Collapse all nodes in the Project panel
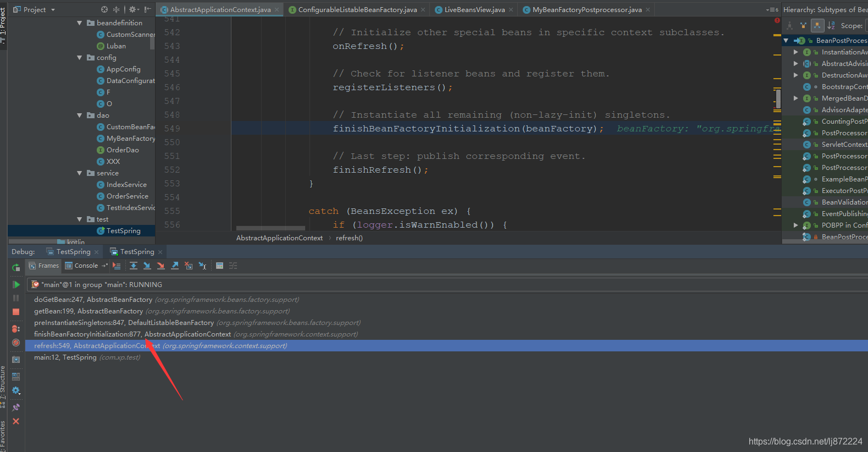This screenshot has height=452, width=868. [x=116, y=9]
